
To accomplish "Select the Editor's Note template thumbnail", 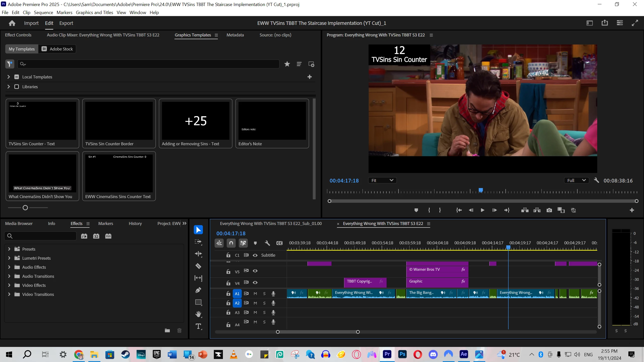I will coord(272,121).
